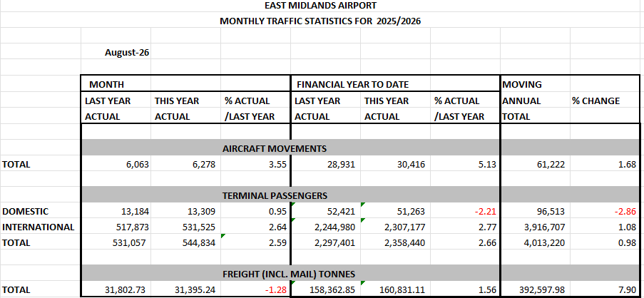Select the ANNUAL header cell
644x298 pixels.
521,101
